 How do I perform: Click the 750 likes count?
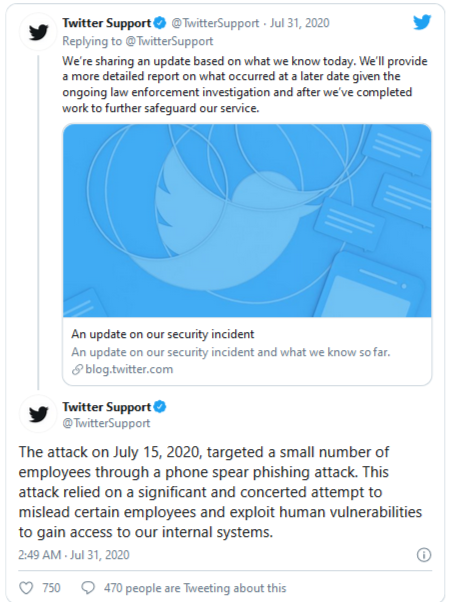(x=51, y=588)
